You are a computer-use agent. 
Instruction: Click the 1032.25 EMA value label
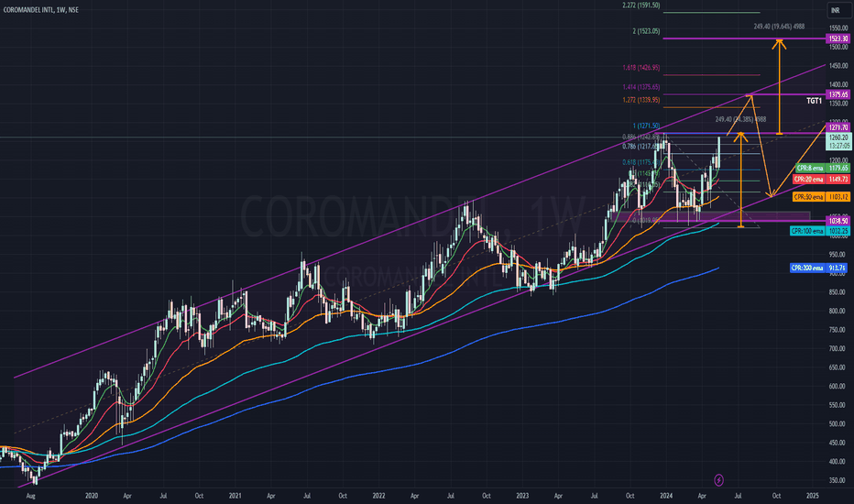pyautogui.click(x=838, y=231)
